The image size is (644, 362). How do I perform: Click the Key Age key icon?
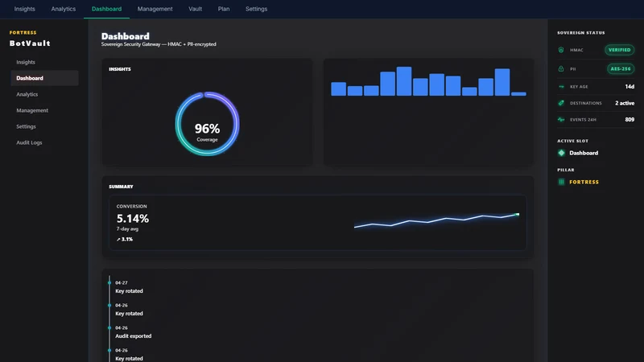561,87
